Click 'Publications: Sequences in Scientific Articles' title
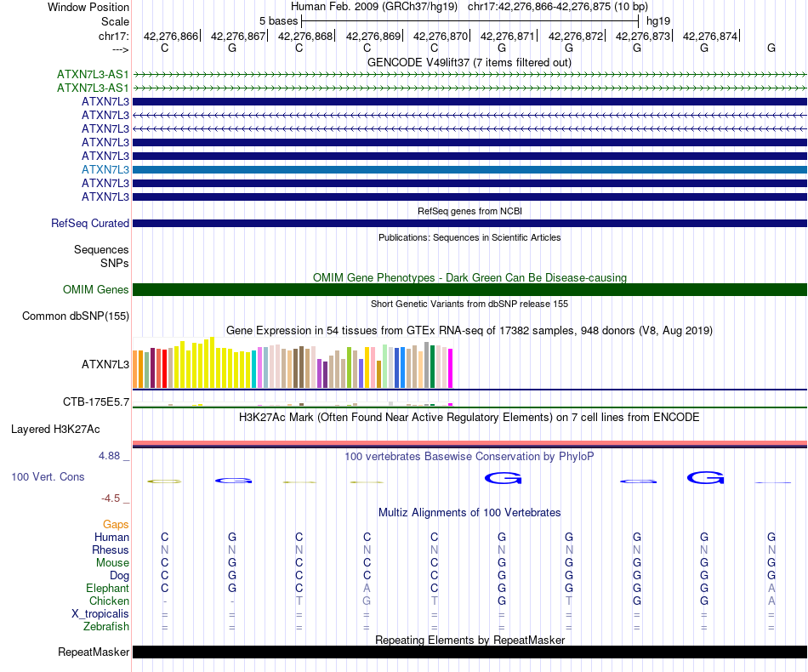808x672 pixels. coord(469,237)
